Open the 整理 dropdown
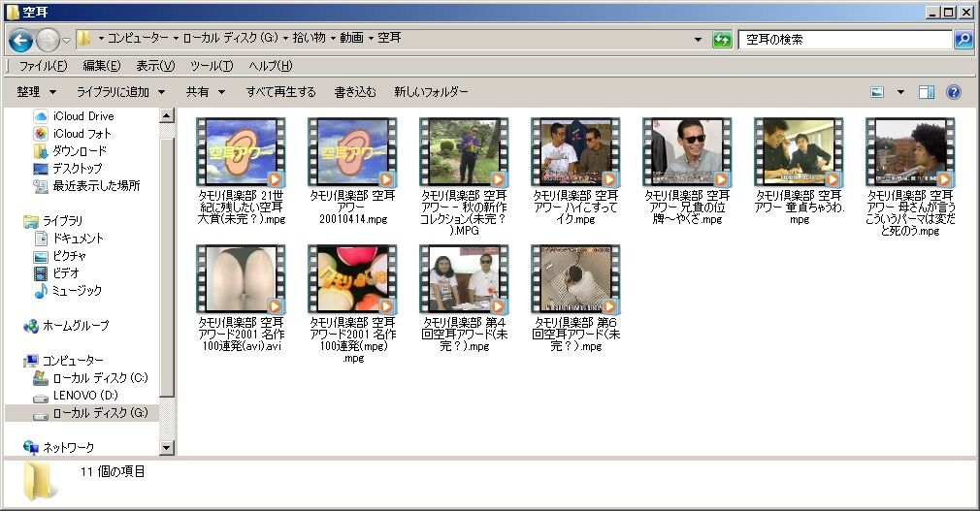980x511 pixels. (36, 92)
